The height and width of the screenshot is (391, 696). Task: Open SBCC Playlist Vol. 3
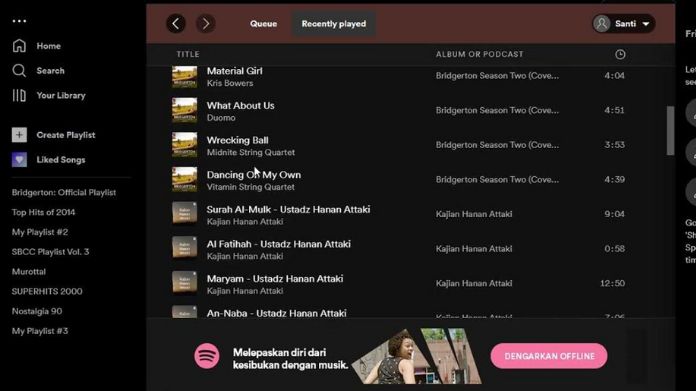pyautogui.click(x=50, y=252)
